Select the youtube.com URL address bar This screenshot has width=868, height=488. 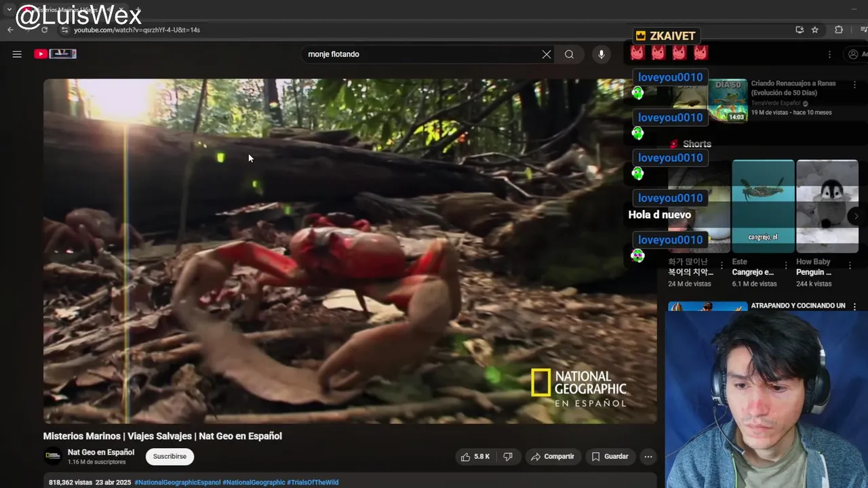[137, 30]
